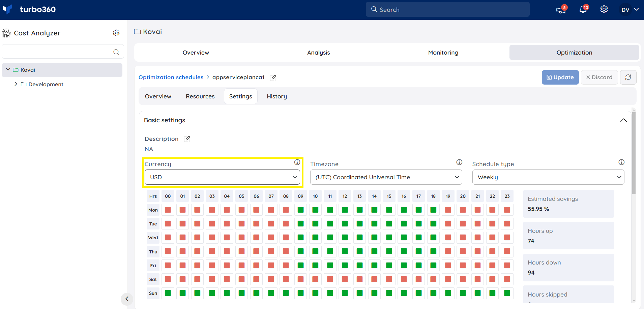Viewport: 644px width, 309px height.
Task: Click the Update button
Action: tap(560, 77)
